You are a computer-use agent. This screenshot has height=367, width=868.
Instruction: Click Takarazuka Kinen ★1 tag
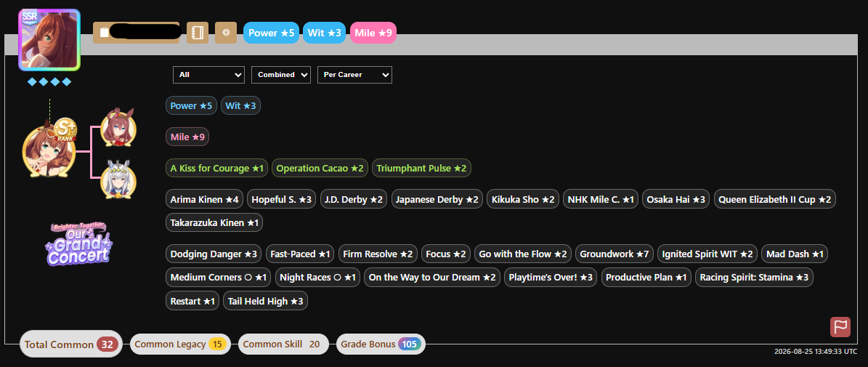pos(214,222)
